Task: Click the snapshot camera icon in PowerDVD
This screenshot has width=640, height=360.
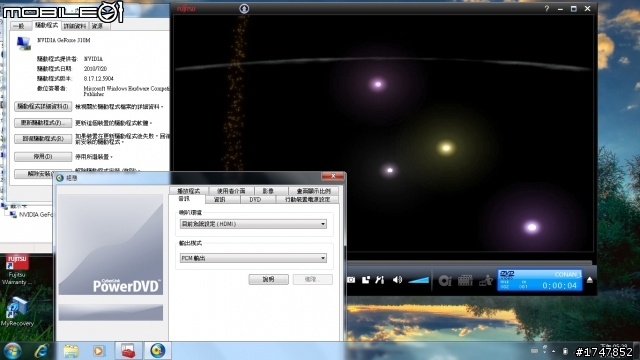Action: point(351,280)
